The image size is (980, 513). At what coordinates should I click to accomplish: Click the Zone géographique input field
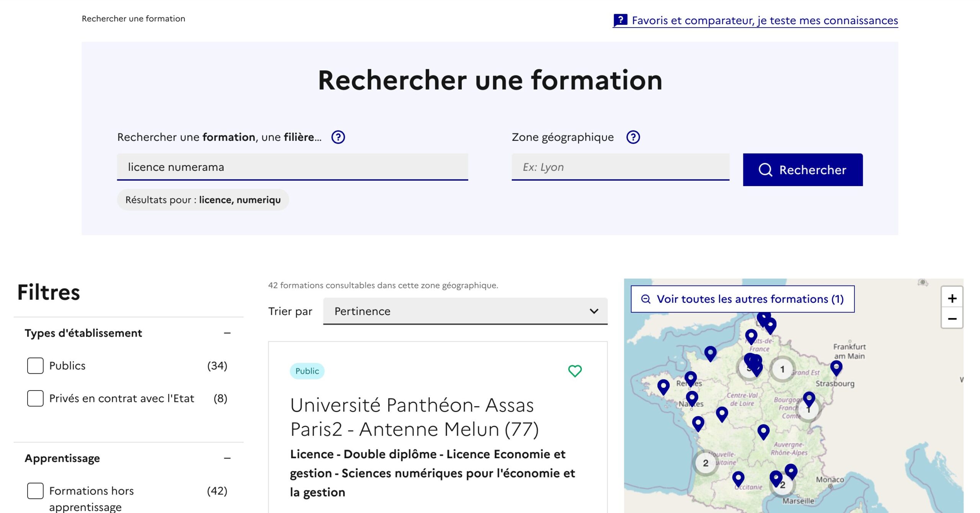[x=620, y=167]
